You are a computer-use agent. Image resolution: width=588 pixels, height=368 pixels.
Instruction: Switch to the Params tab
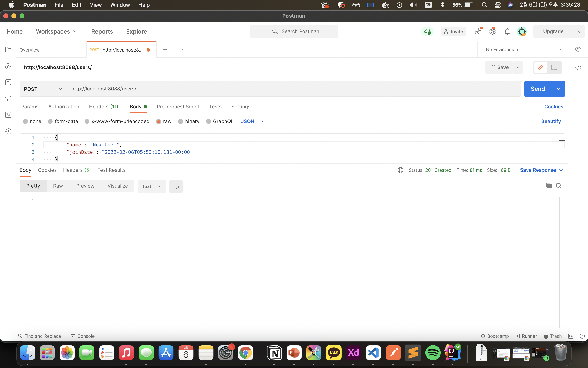pyautogui.click(x=30, y=107)
